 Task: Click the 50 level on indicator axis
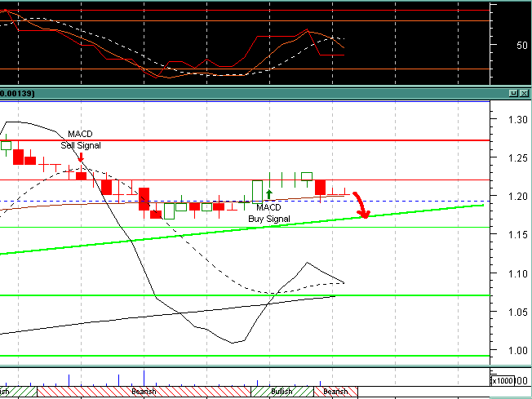coord(522,46)
